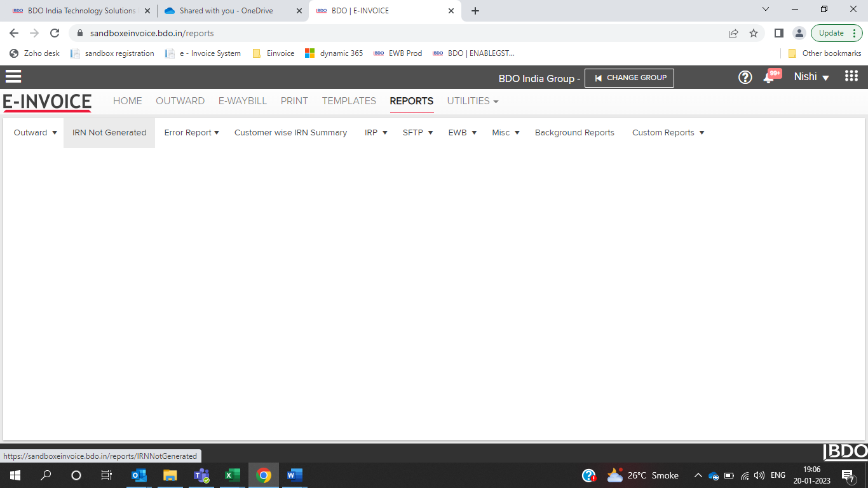Open Customer wise IRN Summary report
Image resolution: width=868 pixels, height=488 pixels.
(x=290, y=133)
